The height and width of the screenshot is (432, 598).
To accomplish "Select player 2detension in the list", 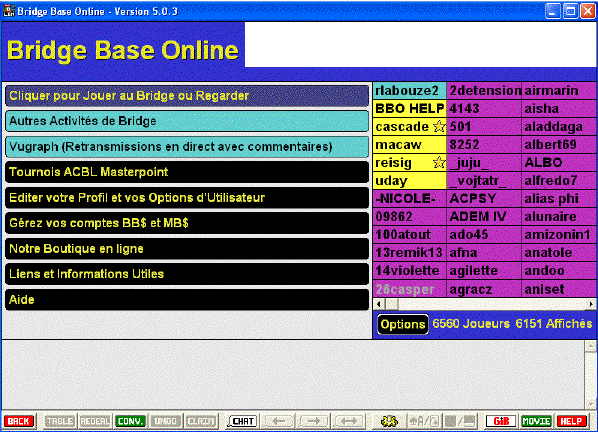I will pos(484,91).
